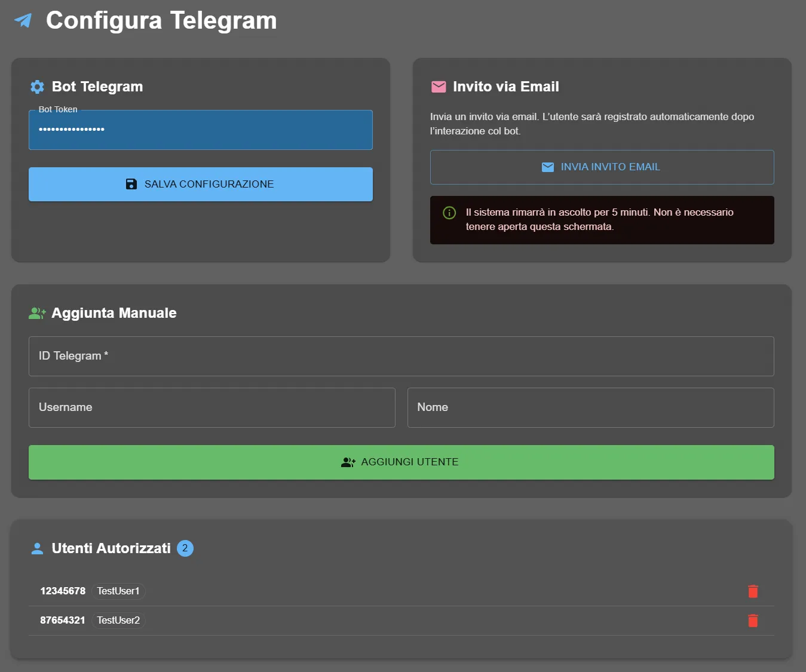Click the add-user icon on the Aggiungi Utente button
The width and height of the screenshot is (806, 672).
348,462
